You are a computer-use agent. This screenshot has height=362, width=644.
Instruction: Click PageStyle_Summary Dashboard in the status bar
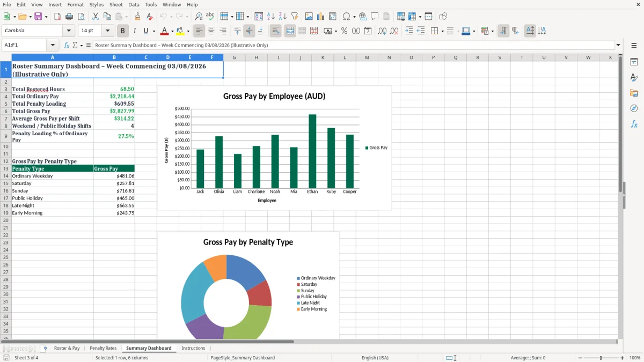243,358
